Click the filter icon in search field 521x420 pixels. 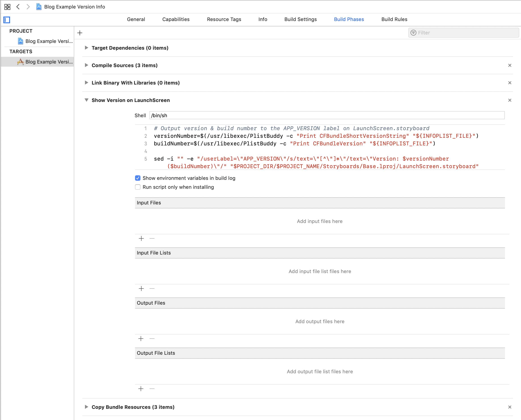click(x=413, y=33)
